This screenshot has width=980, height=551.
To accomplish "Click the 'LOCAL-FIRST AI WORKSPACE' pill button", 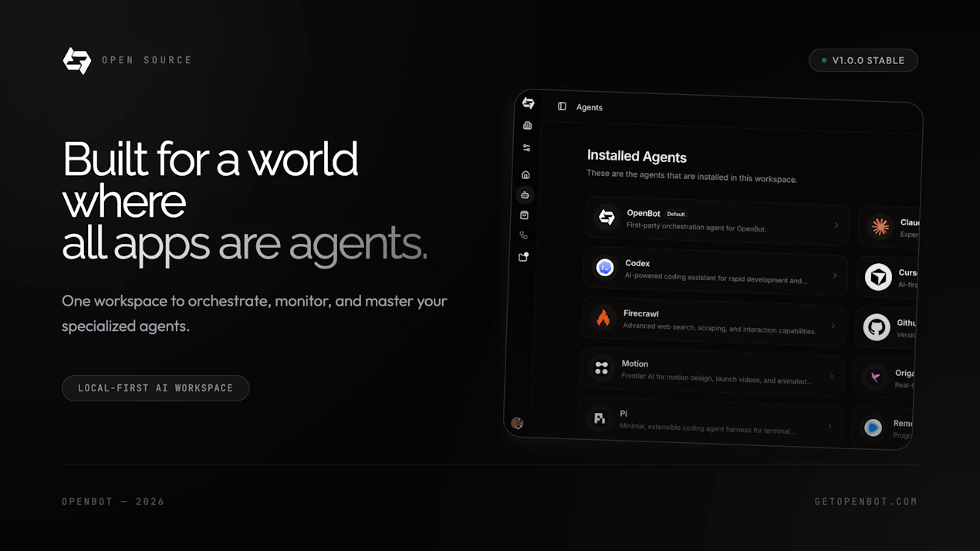I will [x=155, y=388].
